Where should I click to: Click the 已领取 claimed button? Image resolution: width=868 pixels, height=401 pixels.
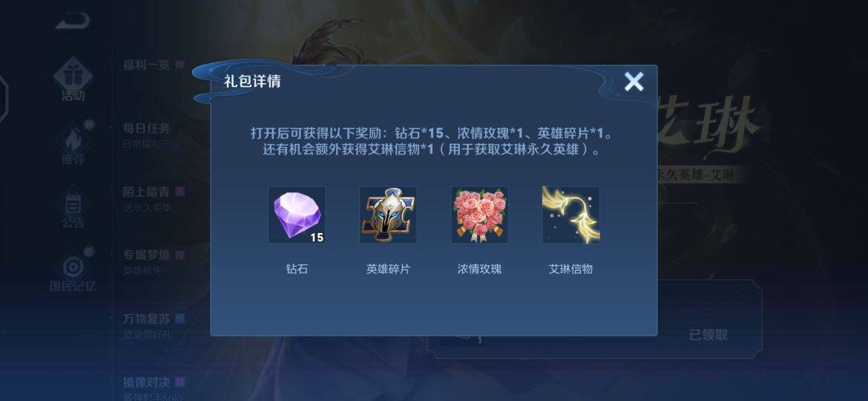coord(708,334)
